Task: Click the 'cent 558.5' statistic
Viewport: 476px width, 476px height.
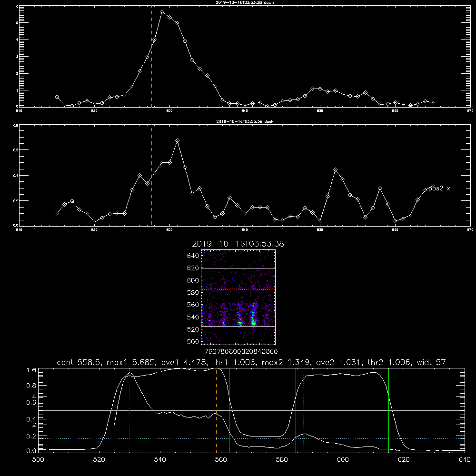Action: (80, 362)
